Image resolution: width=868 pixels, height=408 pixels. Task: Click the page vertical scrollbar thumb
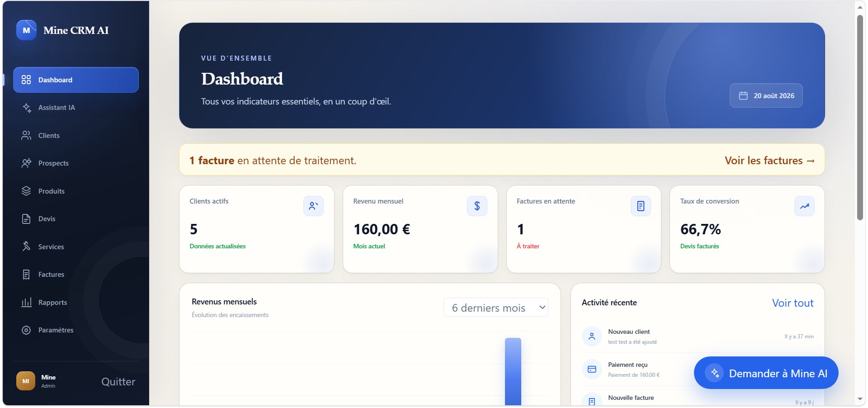click(860, 118)
